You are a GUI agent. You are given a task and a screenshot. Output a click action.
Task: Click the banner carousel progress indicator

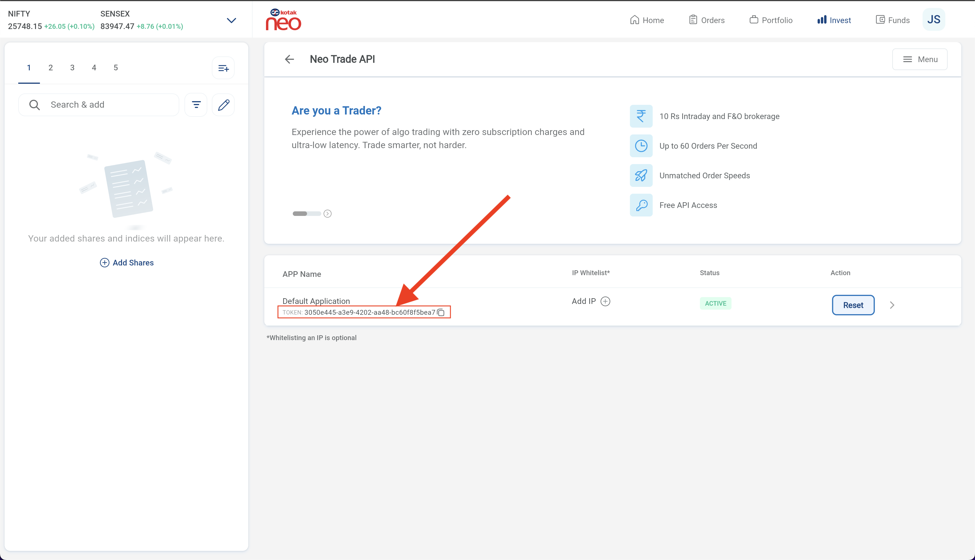click(307, 213)
